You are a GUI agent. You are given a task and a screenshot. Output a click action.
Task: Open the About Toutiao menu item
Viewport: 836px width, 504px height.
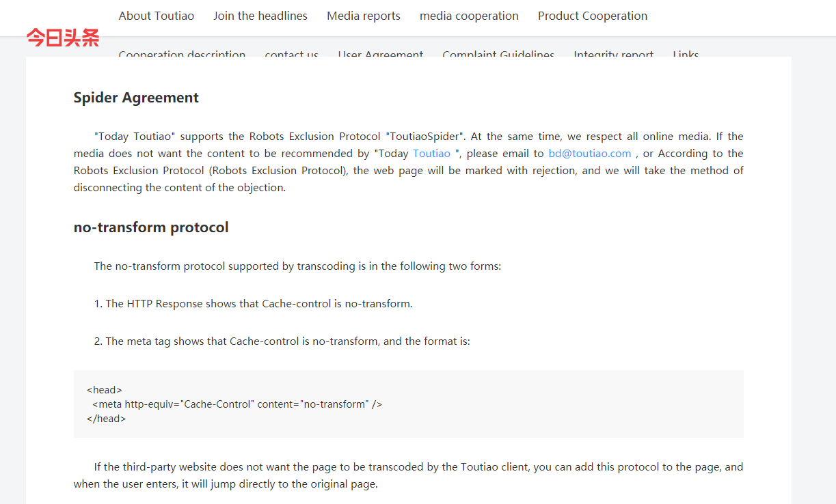point(156,16)
